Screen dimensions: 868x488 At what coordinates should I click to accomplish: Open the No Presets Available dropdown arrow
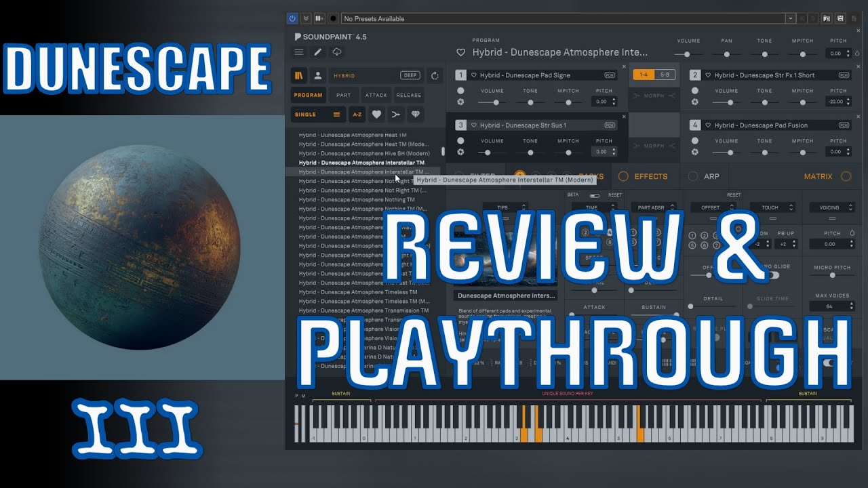click(x=790, y=18)
